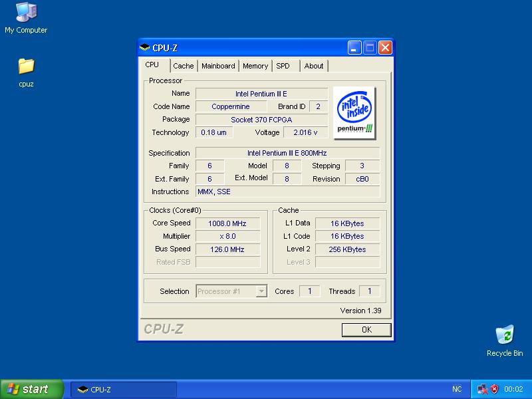Click the Threads value field

pyautogui.click(x=370, y=291)
